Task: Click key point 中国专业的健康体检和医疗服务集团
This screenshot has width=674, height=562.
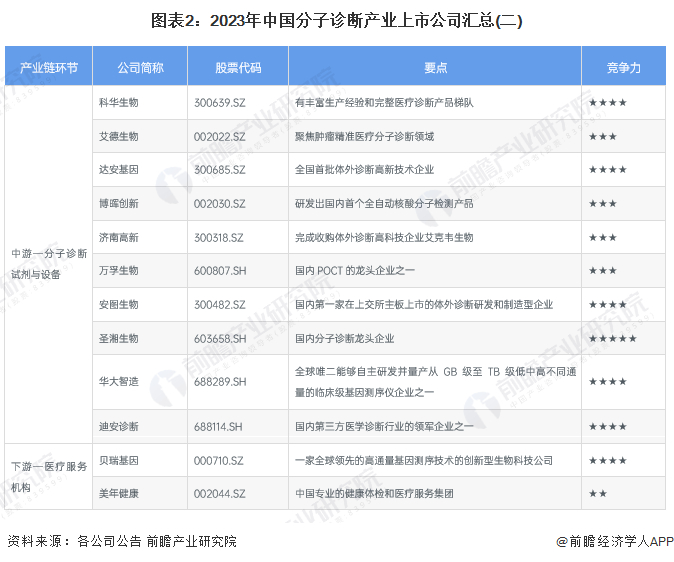Action: (x=374, y=494)
